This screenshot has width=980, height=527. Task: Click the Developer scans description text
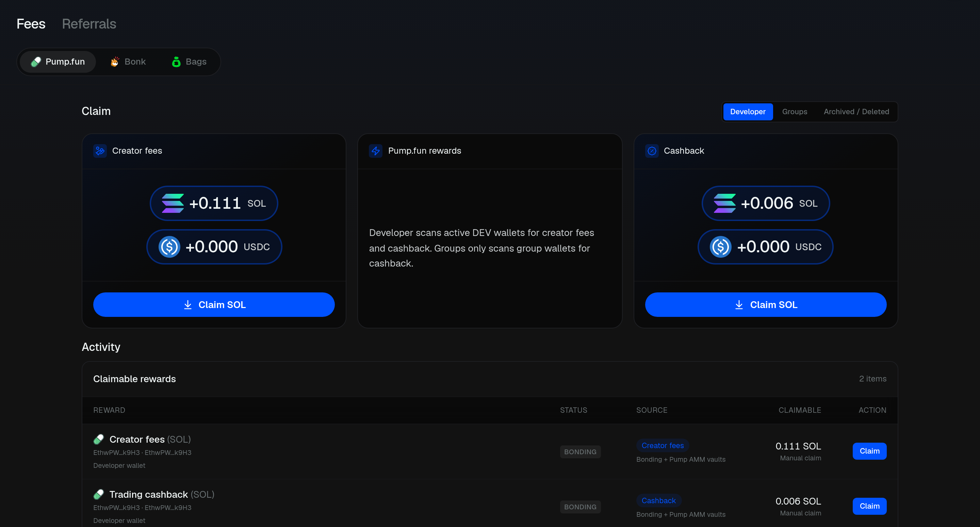[481, 248]
